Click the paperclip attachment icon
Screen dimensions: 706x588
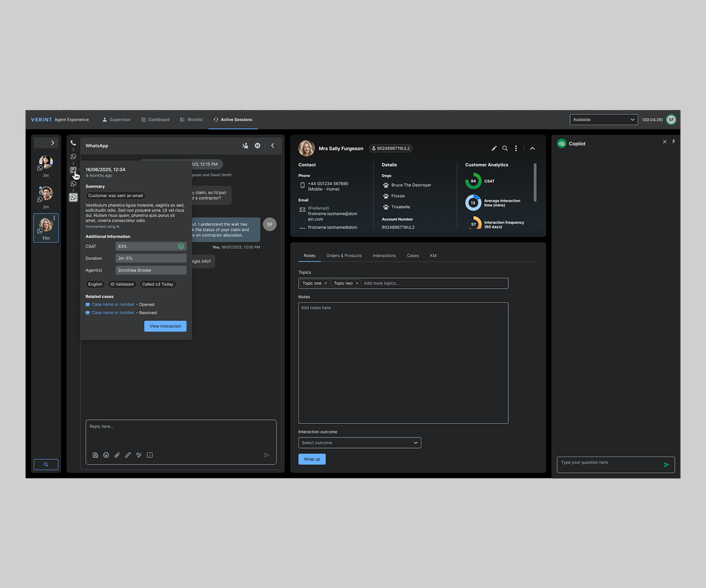117,455
